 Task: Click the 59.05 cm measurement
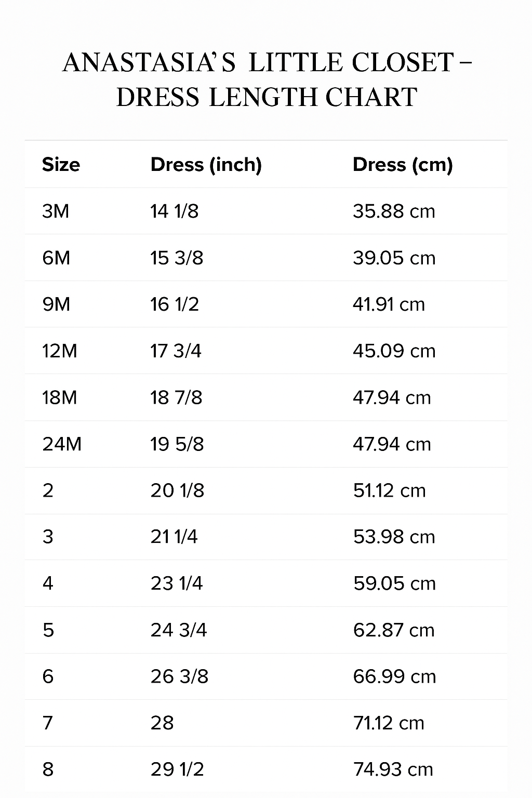pyautogui.click(x=394, y=583)
